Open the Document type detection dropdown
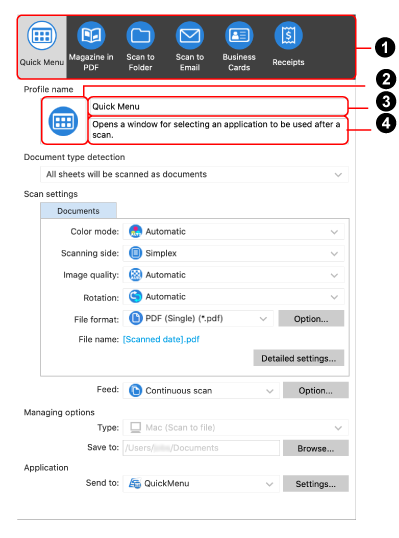Screen dimensions: 399x538 (x=195, y=174)
